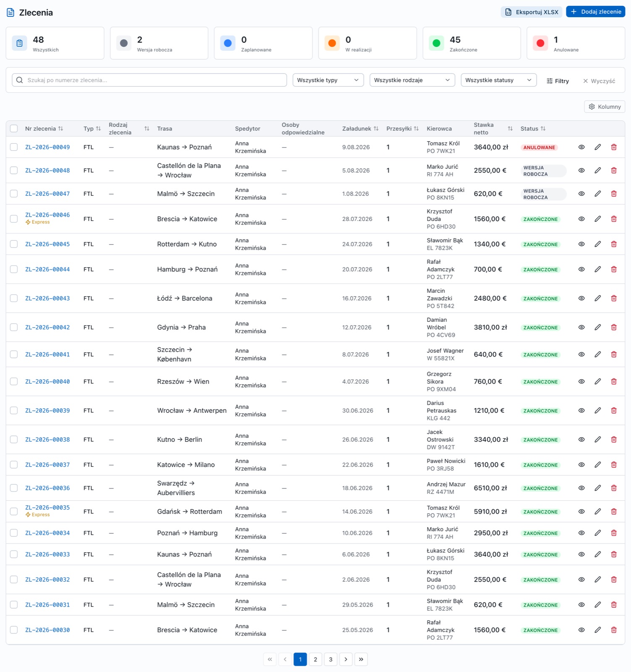This screenshot has width=631, height=672.
Task: Filter by Zaplanowane status card
Action: point(263,43)
